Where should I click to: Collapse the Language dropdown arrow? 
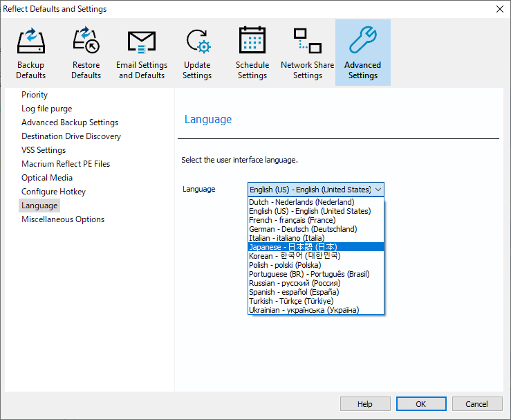click(x=378, y=190)
